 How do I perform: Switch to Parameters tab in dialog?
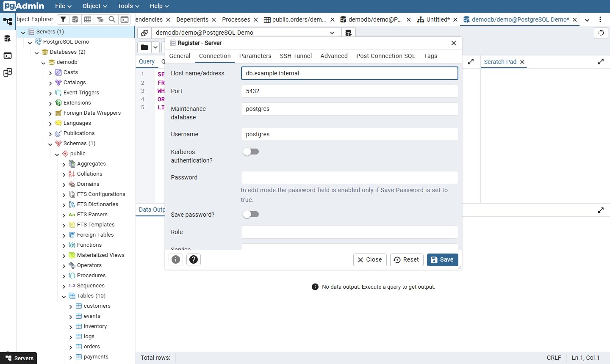click(x=255, y=56)
